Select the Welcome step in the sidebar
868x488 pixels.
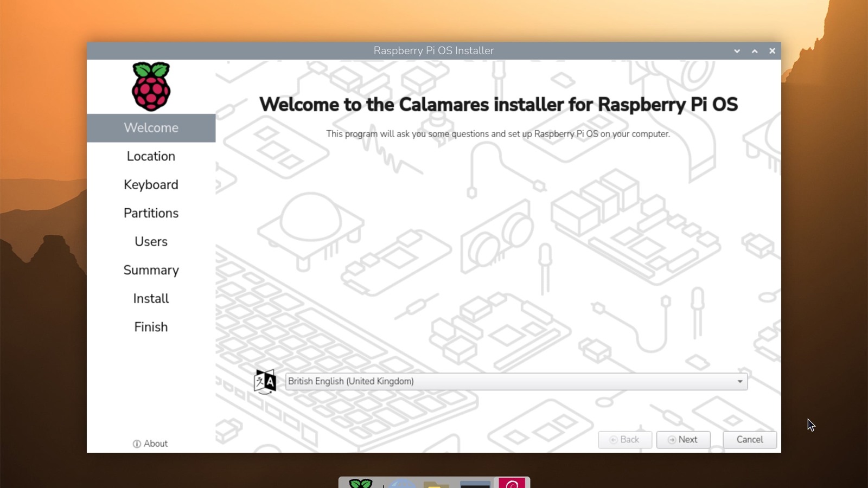coord(151,128)
